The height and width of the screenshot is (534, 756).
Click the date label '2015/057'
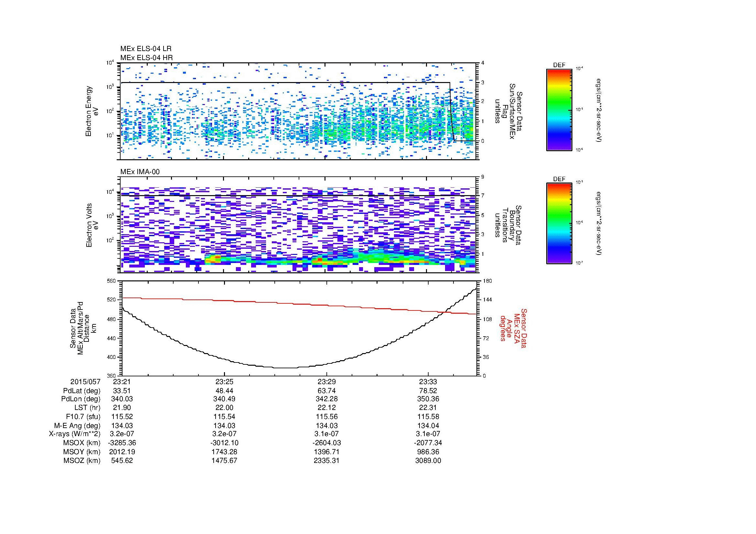coord(85,382)
